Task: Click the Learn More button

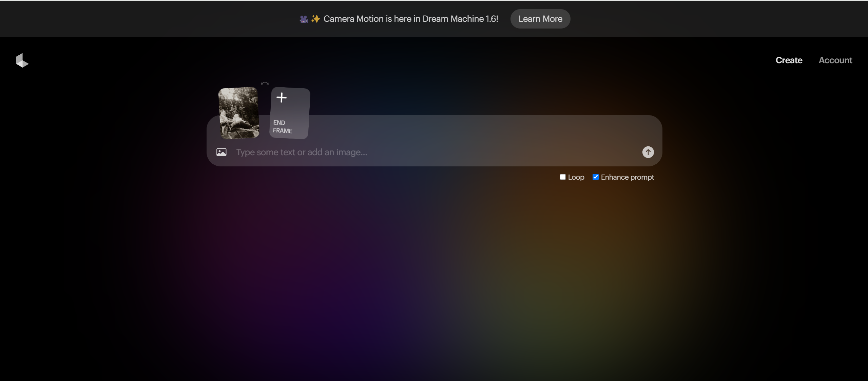Action: [540, 19]
